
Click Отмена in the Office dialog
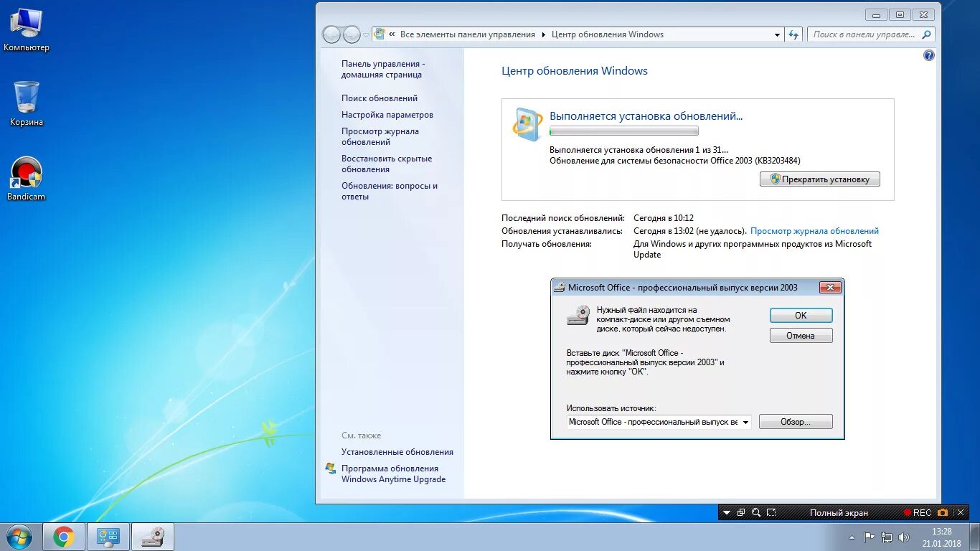[x=801, y=336]
